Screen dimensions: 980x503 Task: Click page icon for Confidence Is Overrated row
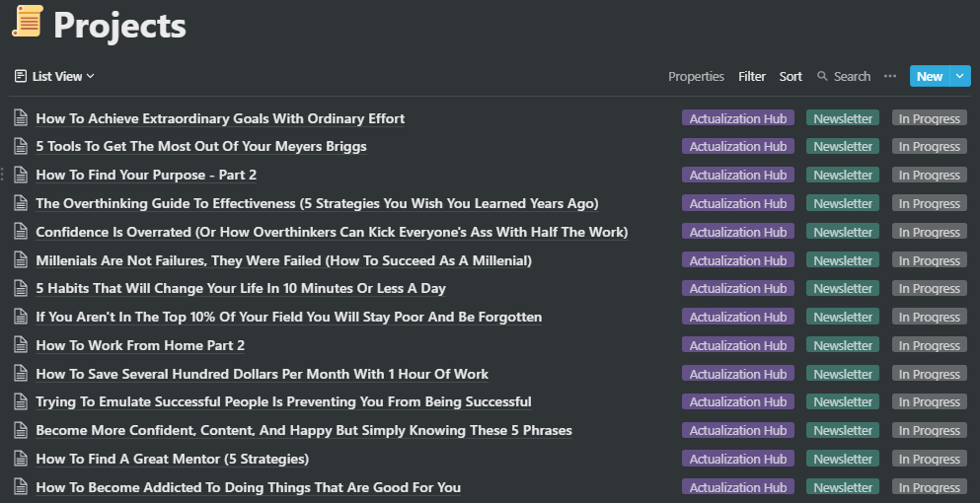coord(22,231)
